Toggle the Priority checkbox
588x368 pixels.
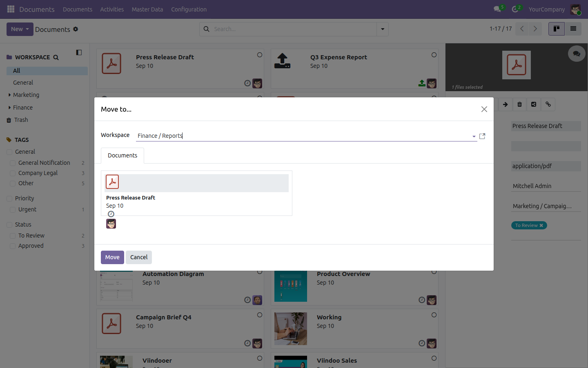(x=9, y=199)
